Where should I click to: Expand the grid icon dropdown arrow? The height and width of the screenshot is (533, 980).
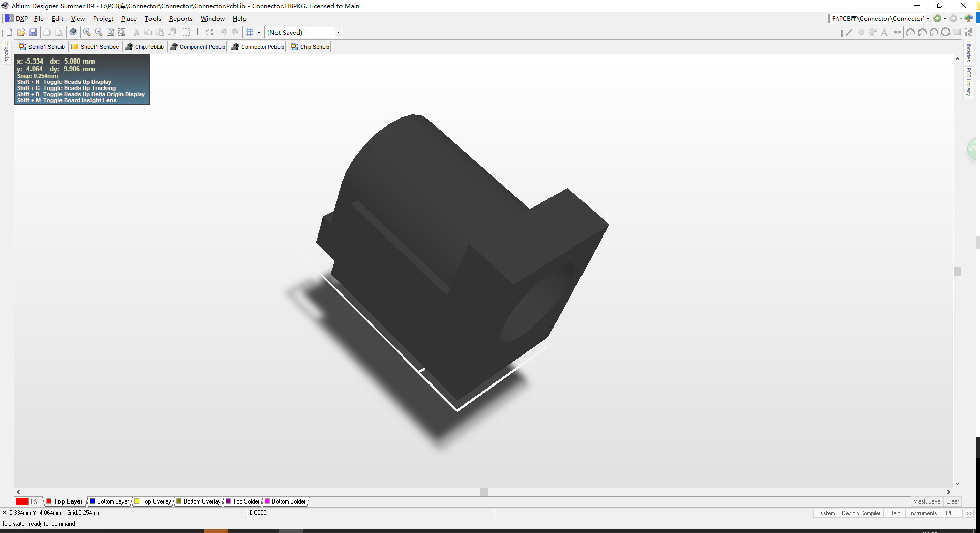[259, 32]
